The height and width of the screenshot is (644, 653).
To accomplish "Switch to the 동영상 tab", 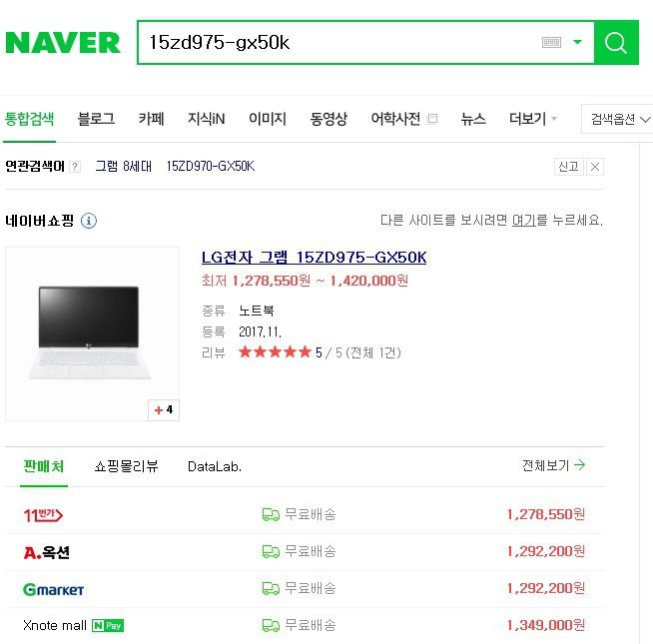I will coord(328,119).
